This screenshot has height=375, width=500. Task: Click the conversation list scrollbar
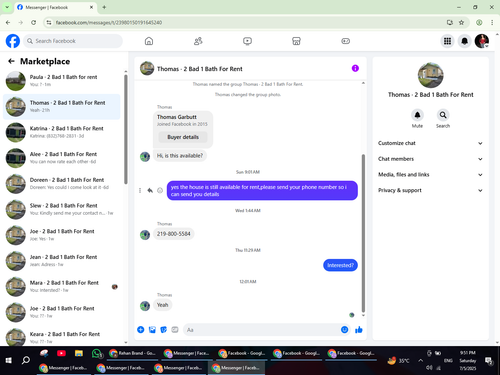[126, 129]
